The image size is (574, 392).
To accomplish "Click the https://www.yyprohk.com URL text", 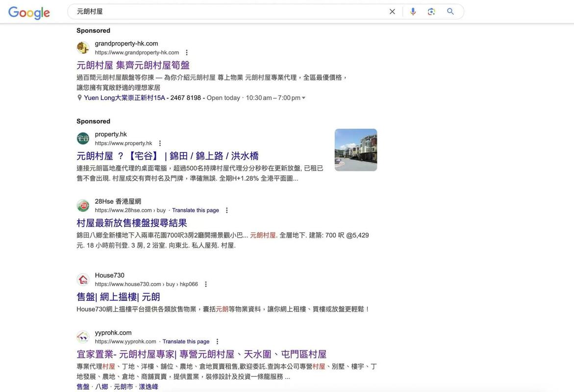I will (x=125, y=341).
